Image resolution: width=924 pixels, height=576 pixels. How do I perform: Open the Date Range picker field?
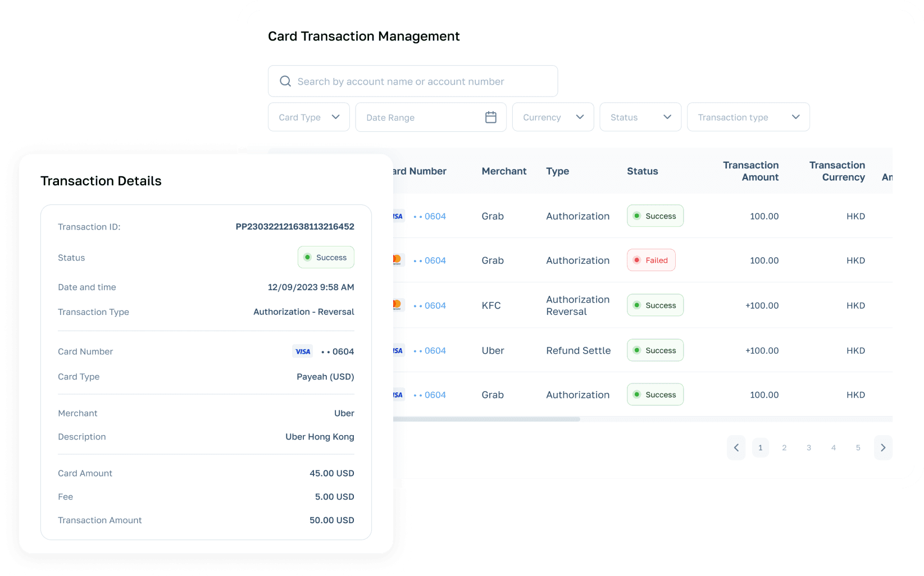pyautogui.click(x=431, y=117)
